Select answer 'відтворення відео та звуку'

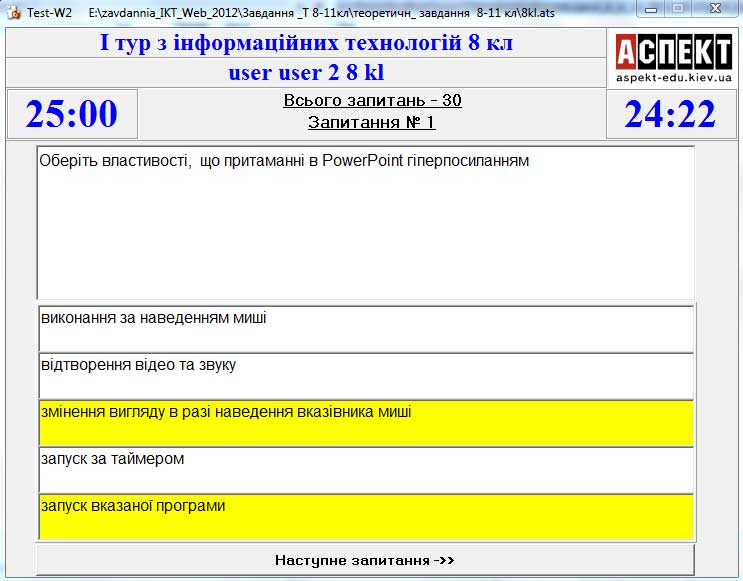[365, 376]
